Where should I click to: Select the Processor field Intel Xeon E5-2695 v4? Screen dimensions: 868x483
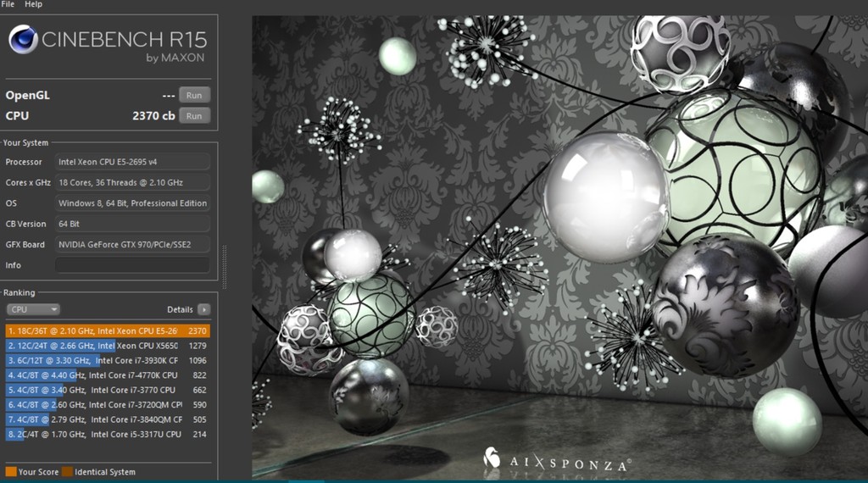point(132,162)
